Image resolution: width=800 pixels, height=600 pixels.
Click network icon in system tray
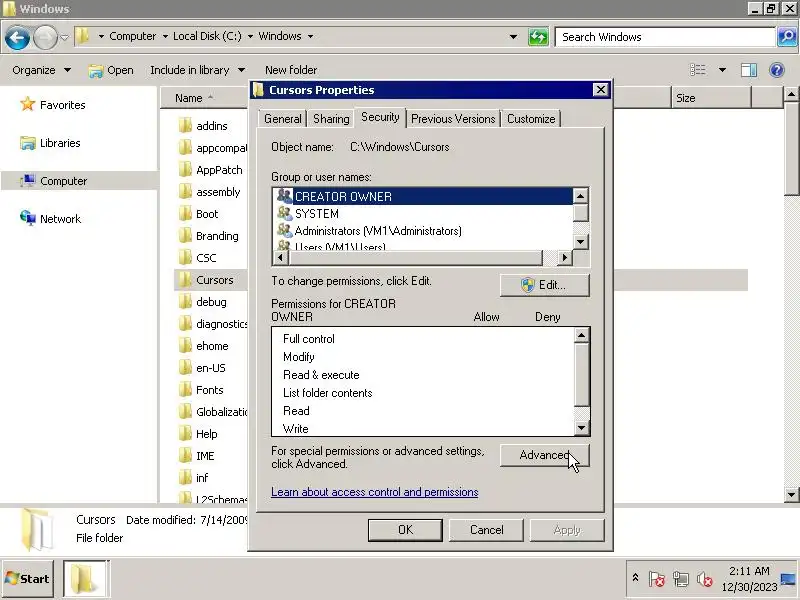point(681,579)
